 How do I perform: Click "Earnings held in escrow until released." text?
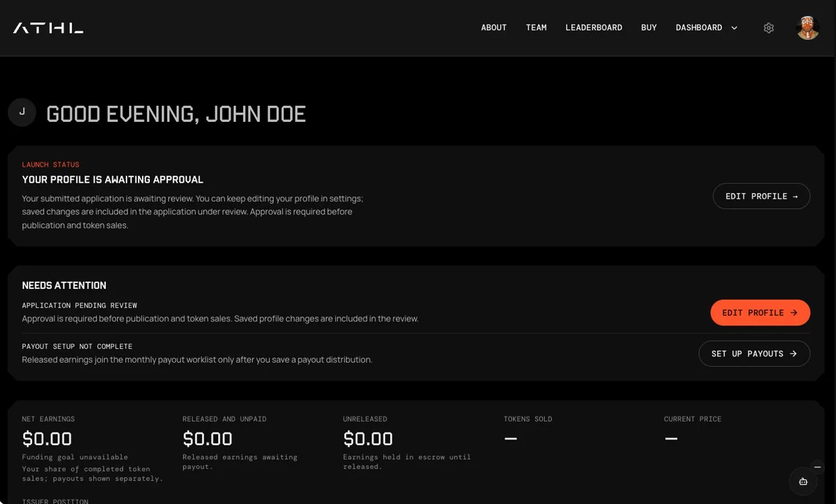tap(407, 462)
